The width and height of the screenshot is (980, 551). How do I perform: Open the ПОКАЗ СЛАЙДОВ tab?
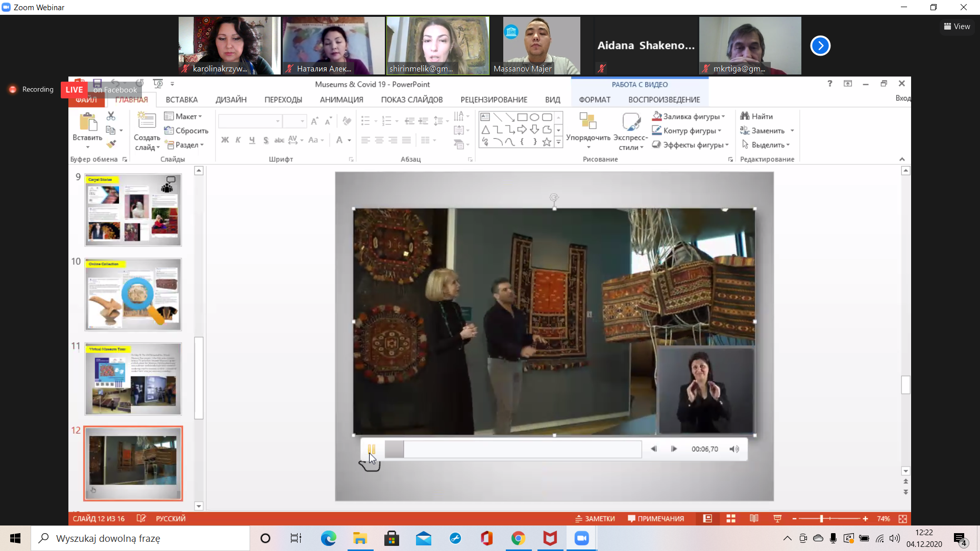pyautogui.click(x=412, y=99)
